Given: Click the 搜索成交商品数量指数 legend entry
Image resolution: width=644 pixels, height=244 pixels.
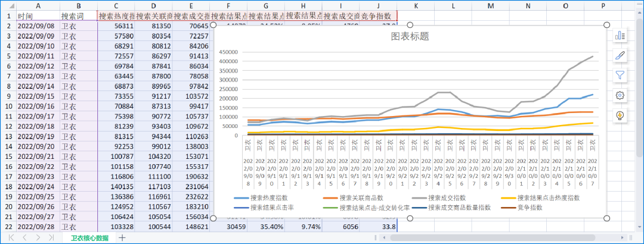Looking at the screenshot, I should pos(452,208).
